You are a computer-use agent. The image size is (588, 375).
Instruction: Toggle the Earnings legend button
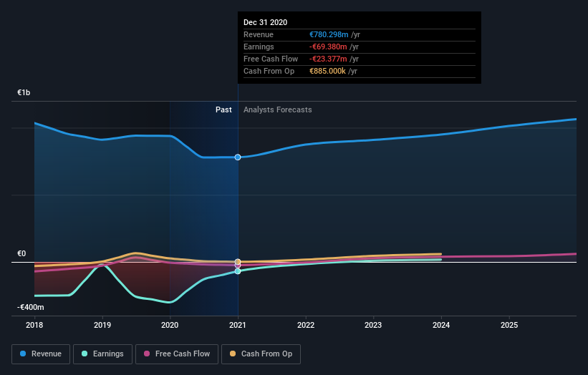[x=102, y=354]
